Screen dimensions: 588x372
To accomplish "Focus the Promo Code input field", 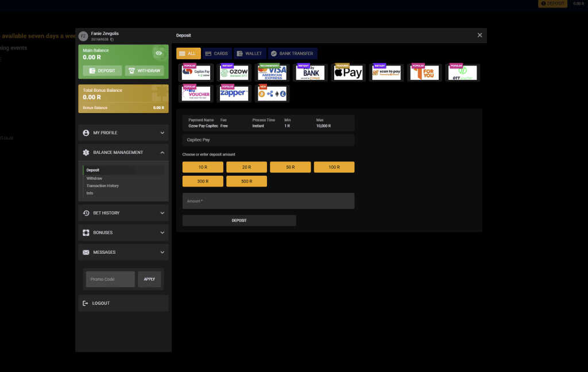I will pyautogui.click(x=110, y=279).
